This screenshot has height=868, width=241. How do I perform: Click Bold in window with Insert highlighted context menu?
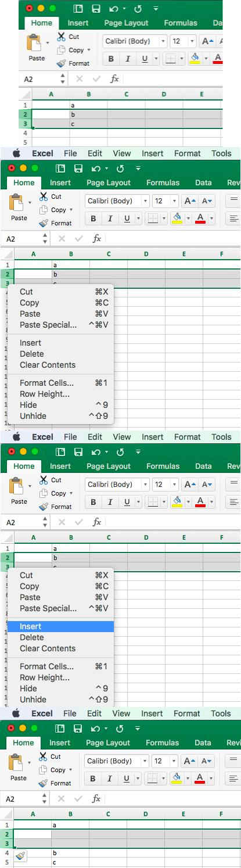coord(92,502)
